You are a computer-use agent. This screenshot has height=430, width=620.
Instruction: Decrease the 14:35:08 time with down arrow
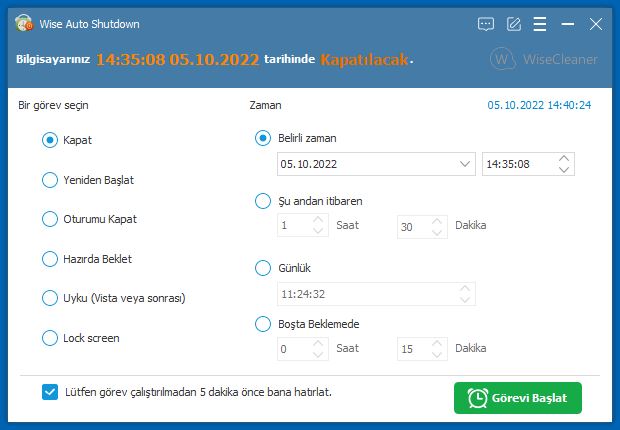click(x=564, y=169)
